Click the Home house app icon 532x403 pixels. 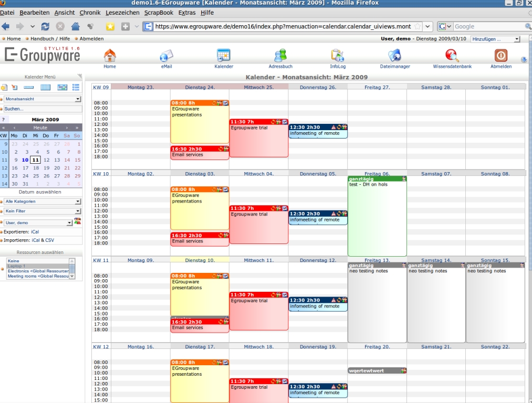(110, 55)
